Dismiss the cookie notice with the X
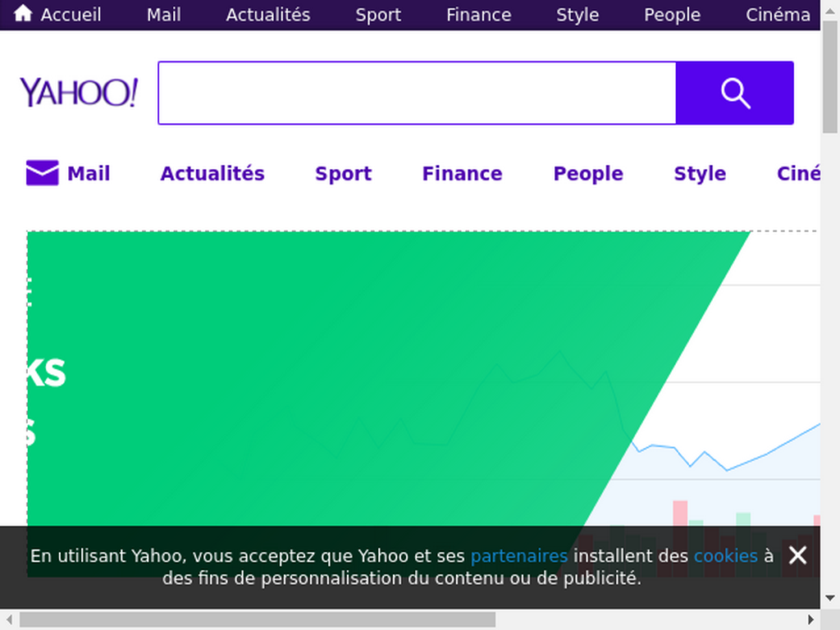840x630 pixels. point(797,555)
